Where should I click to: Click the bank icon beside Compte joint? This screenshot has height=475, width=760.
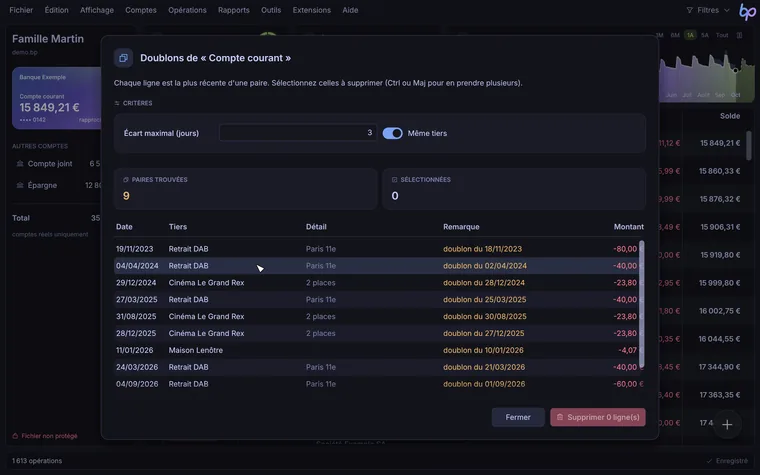pos(20,164)
